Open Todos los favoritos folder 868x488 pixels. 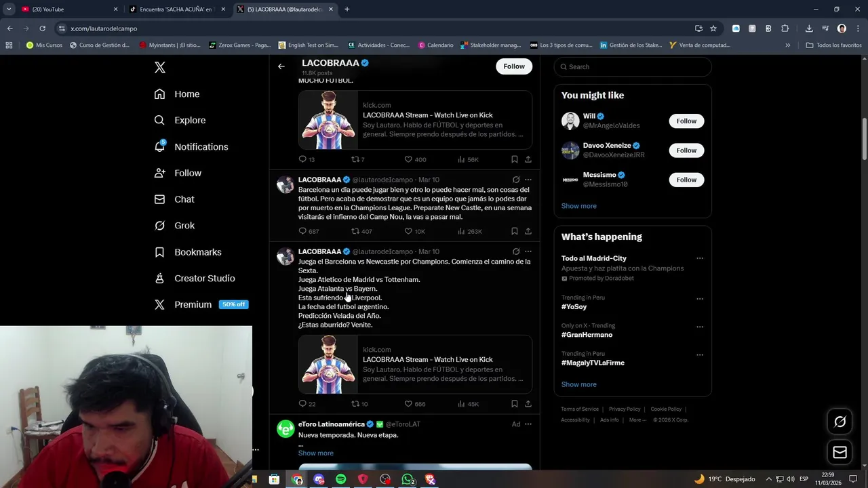[833, 45]
